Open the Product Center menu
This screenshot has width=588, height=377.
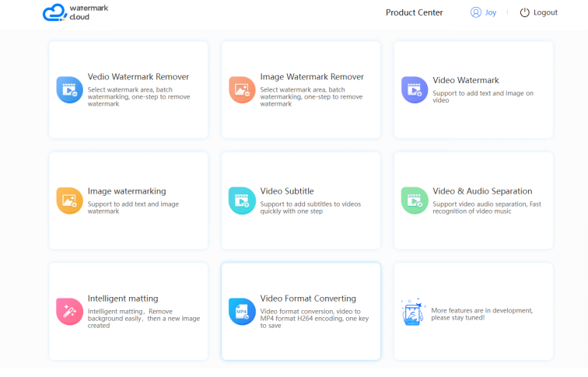pos(414,12)
